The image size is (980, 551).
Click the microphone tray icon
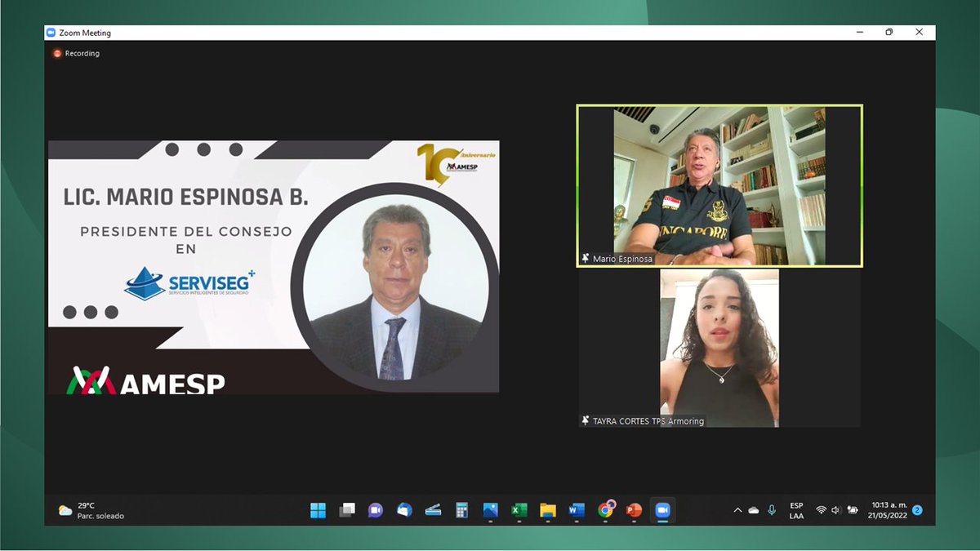772,510
